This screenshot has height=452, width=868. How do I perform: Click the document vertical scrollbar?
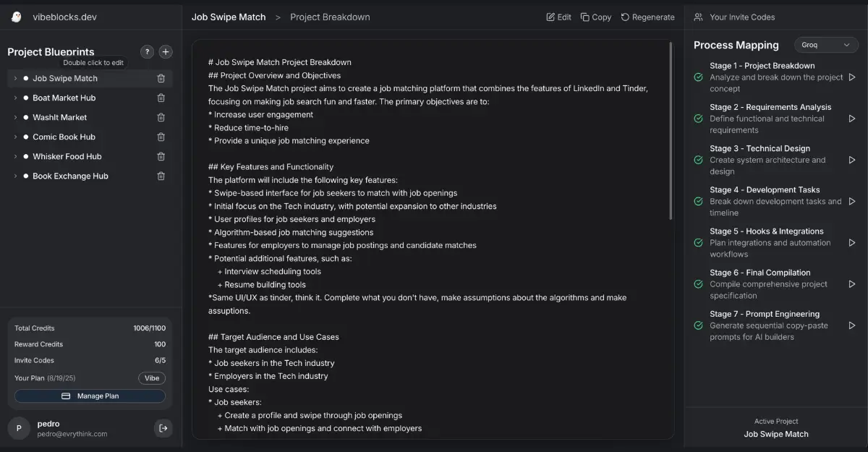(x=671, y=130)
